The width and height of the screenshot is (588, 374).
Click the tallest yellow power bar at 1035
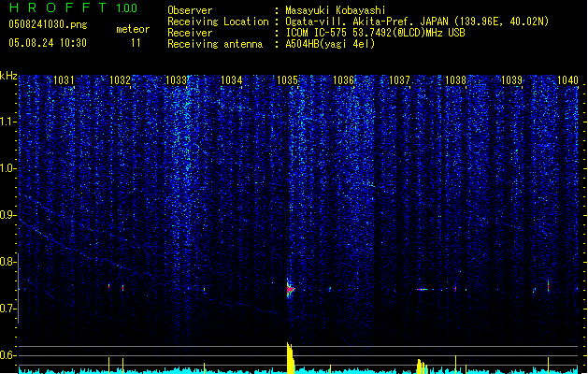[290, 358]
